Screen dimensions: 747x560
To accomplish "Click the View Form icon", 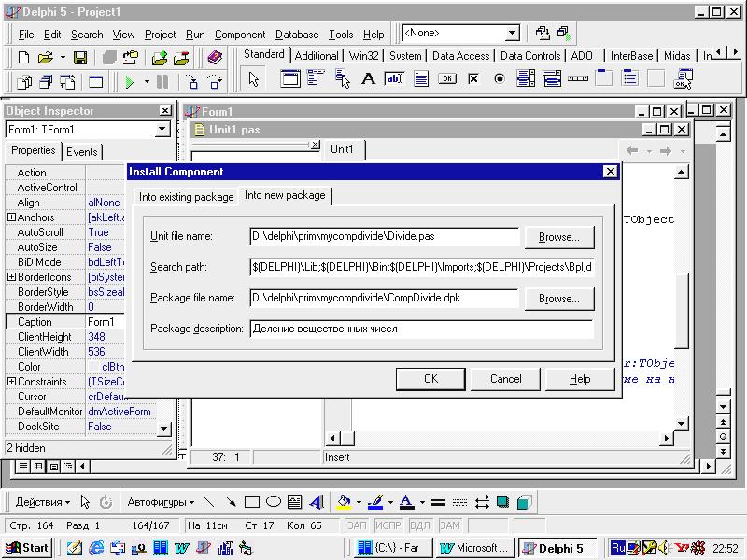I will click(46, 82).
